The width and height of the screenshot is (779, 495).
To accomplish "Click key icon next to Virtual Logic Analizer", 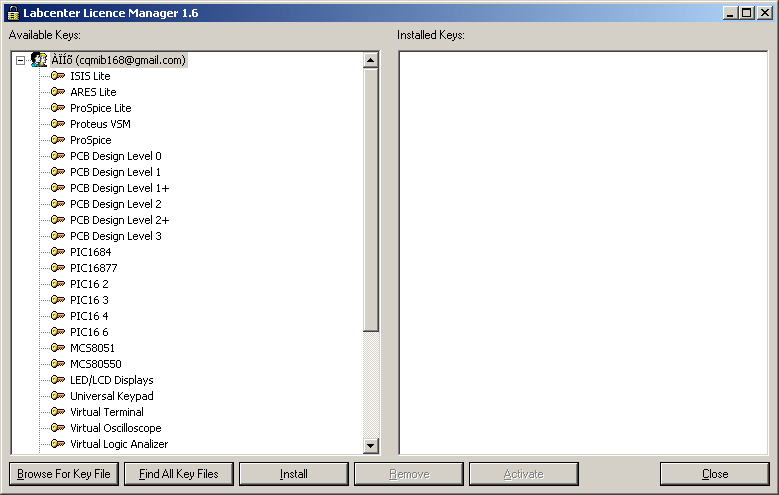I will point(58,444).
